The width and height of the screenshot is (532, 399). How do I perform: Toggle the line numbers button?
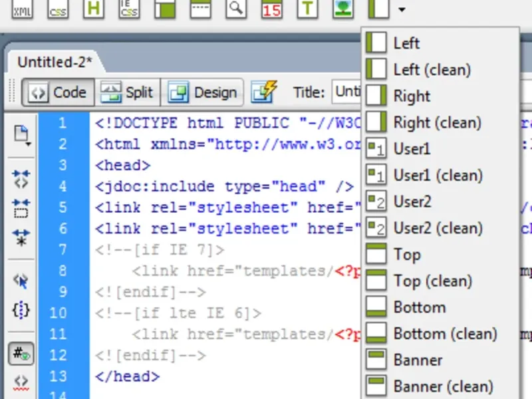21,354
